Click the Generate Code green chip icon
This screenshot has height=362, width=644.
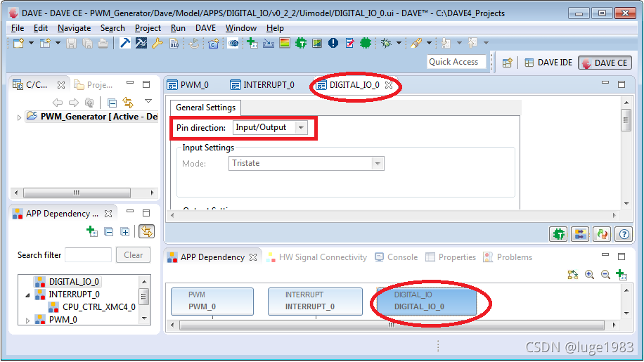(x=366, y=43)
